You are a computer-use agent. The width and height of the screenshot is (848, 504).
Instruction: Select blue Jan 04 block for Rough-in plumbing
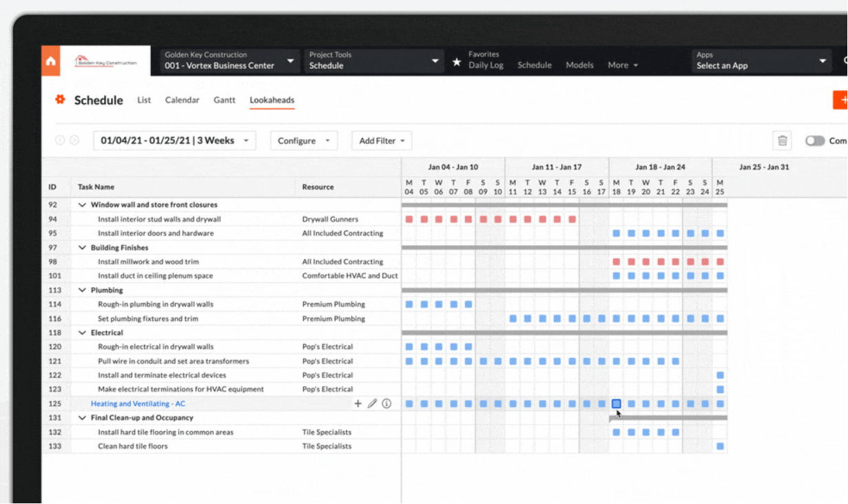coord(409,304)
